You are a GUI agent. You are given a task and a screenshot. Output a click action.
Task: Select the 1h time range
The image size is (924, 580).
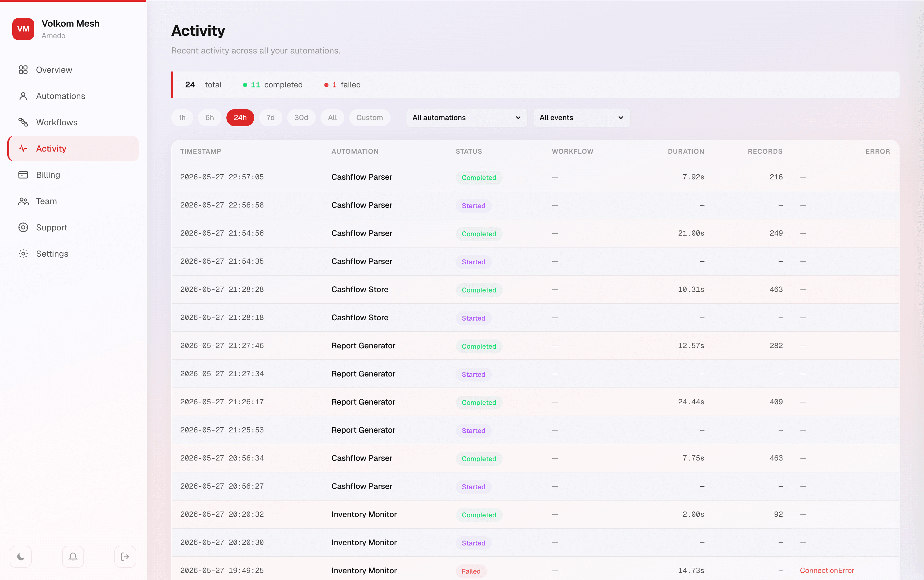point(182,117)
